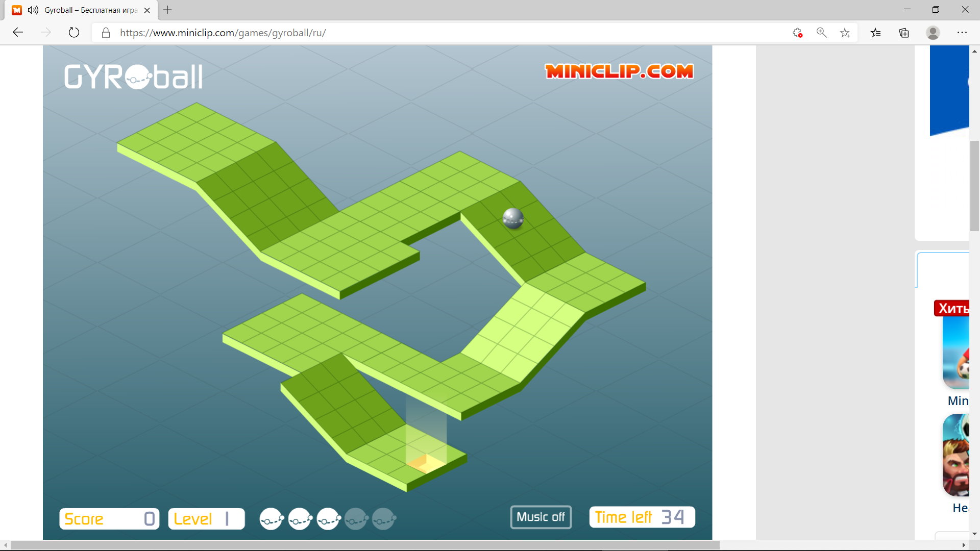Mute tab using the speaker icon
The height and width of the screenshot is (551, 980).
(x=33, y=10)
